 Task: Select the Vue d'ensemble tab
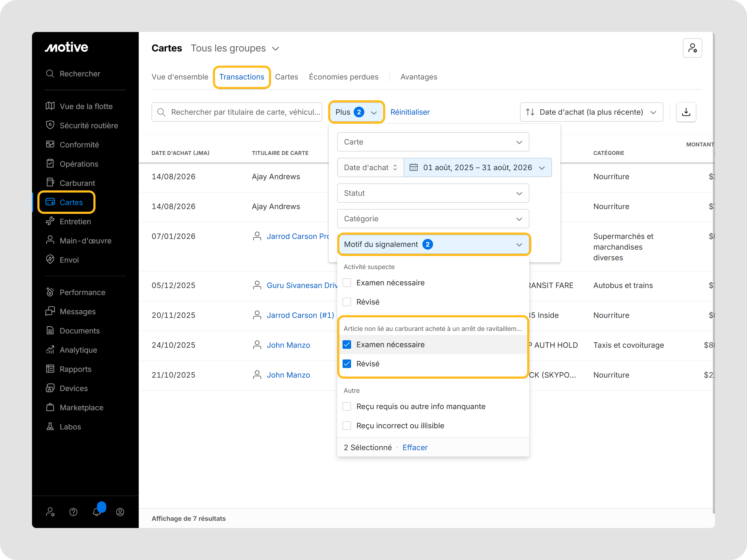[x=180, y=77]
